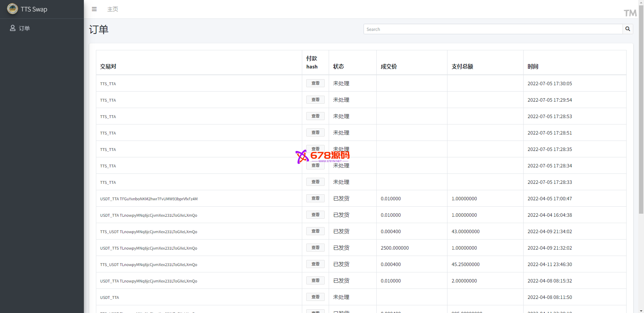View hash for order at 2022-07-05 17:29:54
644x313 pixels.
coord(315,100)
